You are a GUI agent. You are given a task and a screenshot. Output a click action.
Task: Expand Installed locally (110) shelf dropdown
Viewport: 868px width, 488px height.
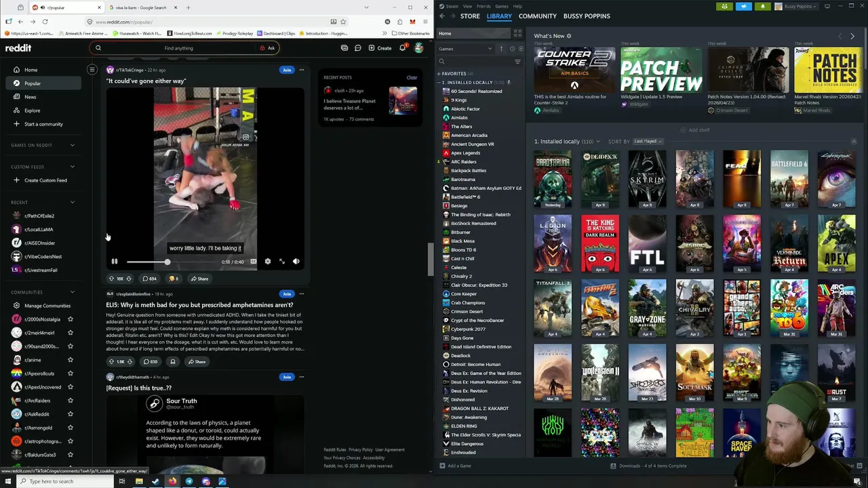pos(597,142)
